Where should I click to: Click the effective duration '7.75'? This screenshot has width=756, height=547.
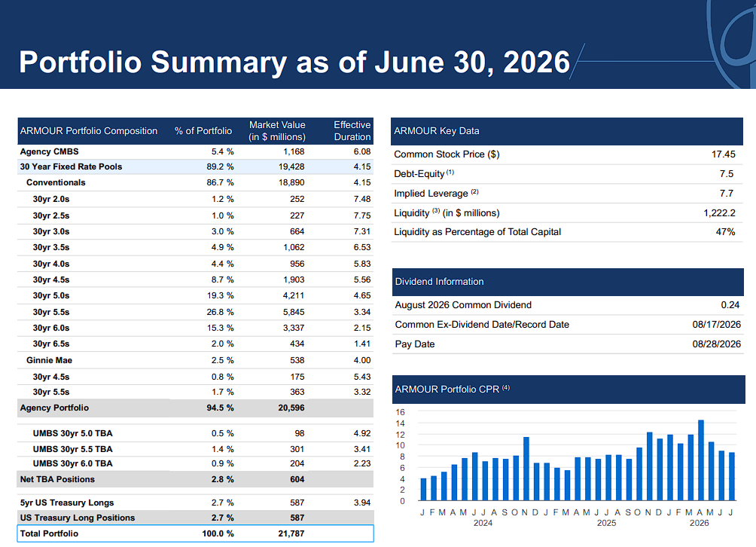[362, 215]
